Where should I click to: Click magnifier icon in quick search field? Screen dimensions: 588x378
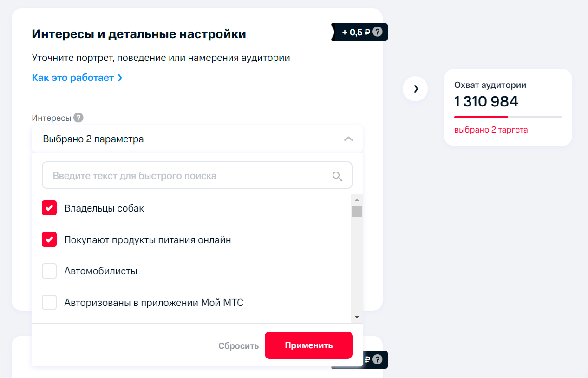338,176
